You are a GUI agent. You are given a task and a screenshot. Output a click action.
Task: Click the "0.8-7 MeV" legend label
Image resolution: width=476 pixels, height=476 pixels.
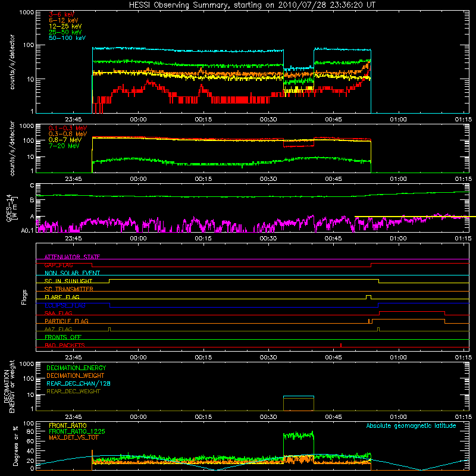click(x=65, y=140)
